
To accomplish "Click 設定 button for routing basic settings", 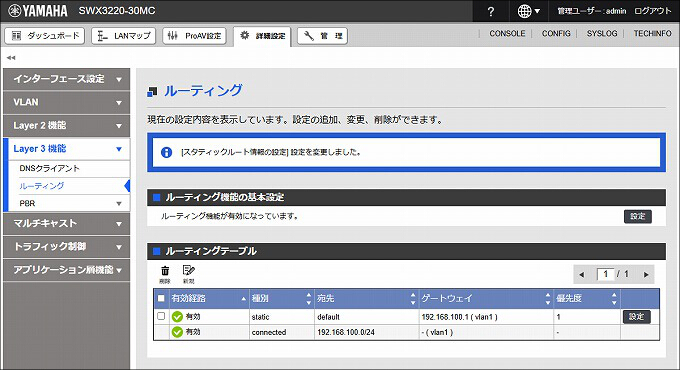I will tap(638, 216).
